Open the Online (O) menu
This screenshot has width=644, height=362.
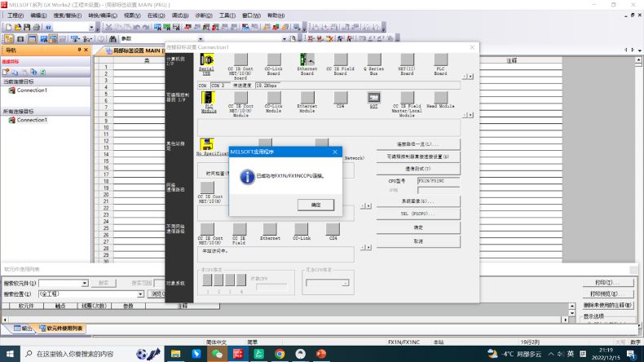click(x=156, y=15)
